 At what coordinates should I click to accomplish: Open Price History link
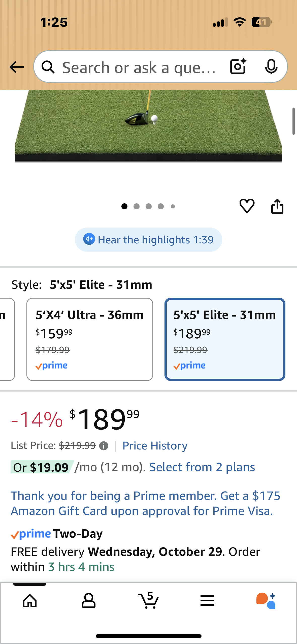155,446
